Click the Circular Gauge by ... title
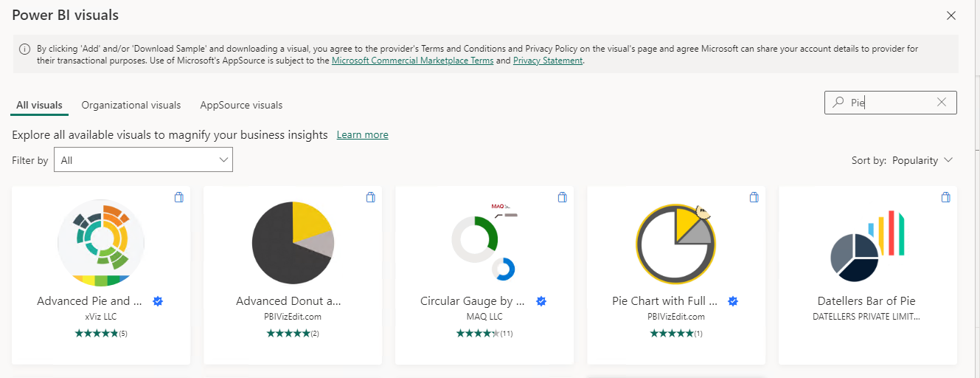The height and width of the screenshot is (378, 980). (x=473, y=301)
